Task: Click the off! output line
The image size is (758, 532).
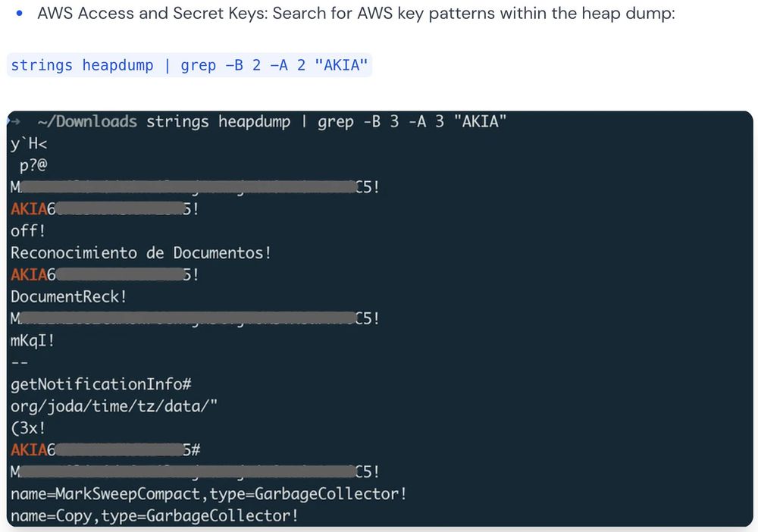Action: (28, 230)
